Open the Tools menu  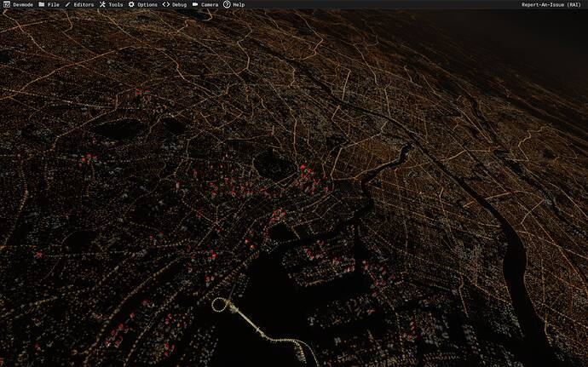pyautogui.click(x=111, y=5)
